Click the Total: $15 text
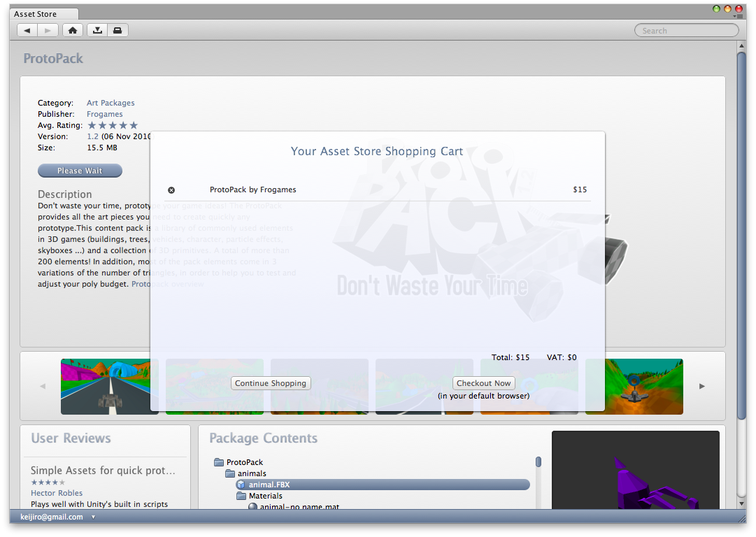 (510, 357)
